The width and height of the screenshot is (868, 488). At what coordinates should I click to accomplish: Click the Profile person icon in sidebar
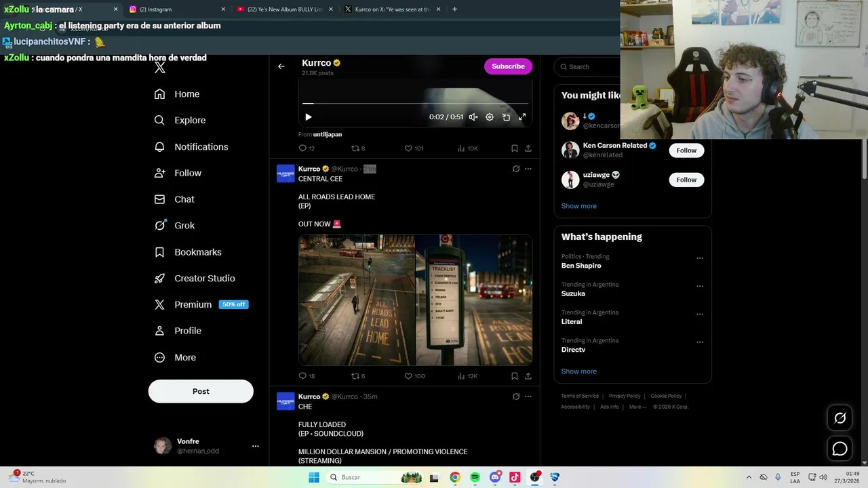tap(159, 331)
